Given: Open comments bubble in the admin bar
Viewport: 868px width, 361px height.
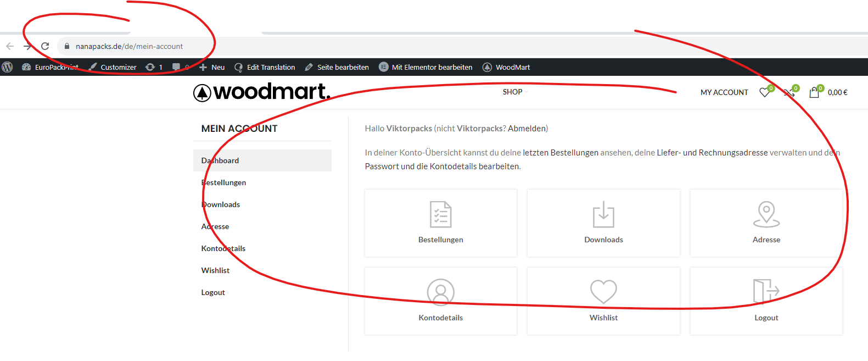Looking at the screenshot, I should (x=180, y=67).
